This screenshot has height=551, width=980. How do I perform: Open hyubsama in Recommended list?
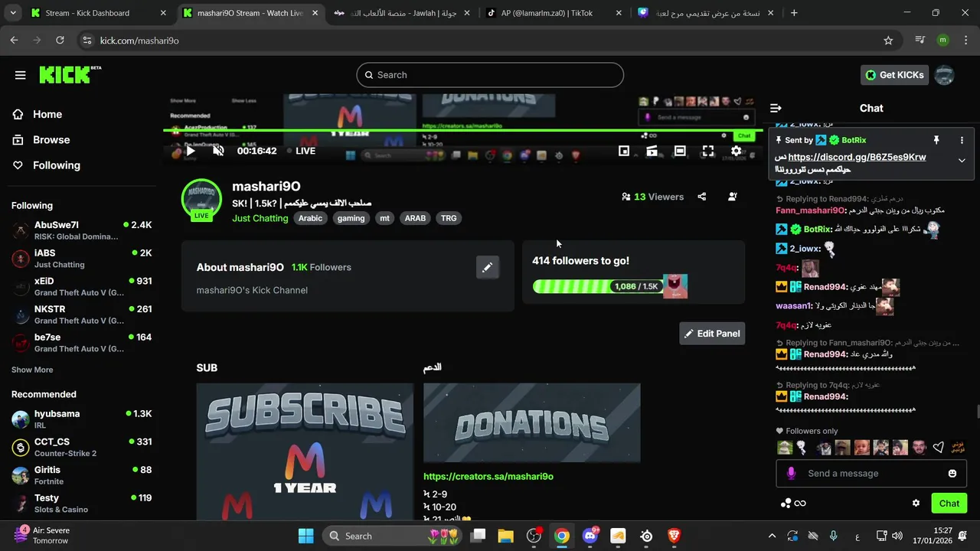click(x=81, y=419)
